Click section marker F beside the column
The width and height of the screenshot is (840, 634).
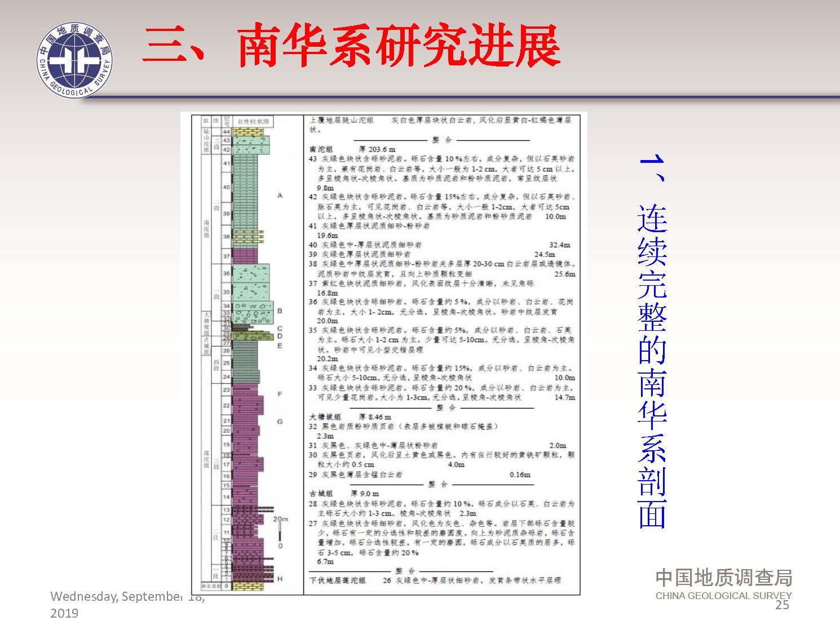[x=280, y=394]
